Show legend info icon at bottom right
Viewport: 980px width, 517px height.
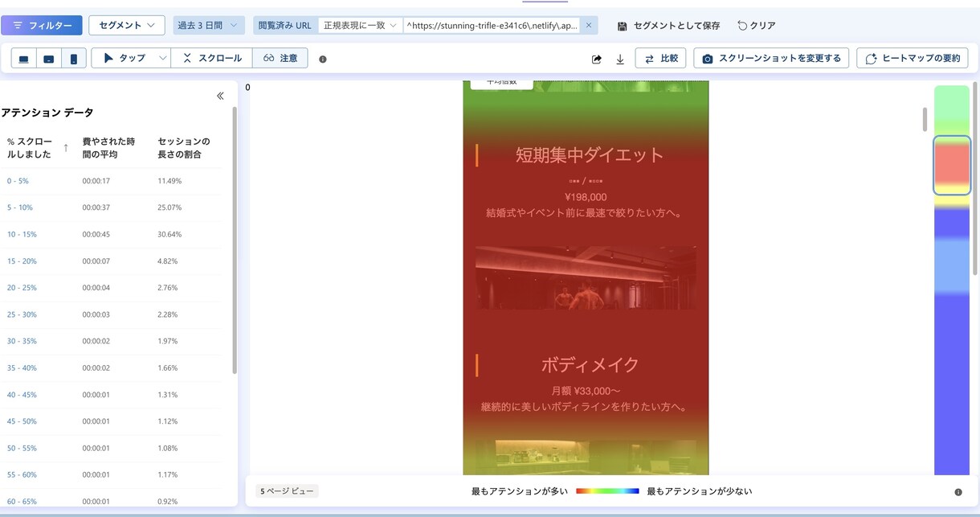click(958, 491)
